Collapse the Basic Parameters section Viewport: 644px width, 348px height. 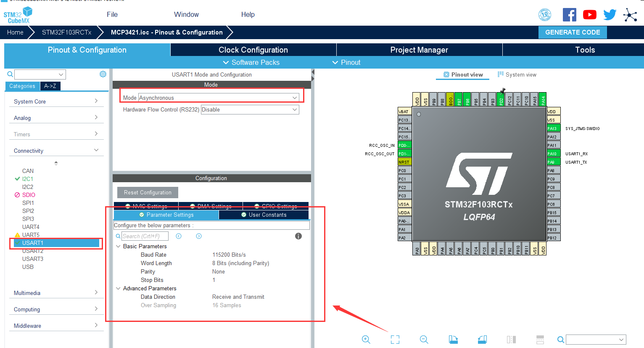(x=118, y=246)
